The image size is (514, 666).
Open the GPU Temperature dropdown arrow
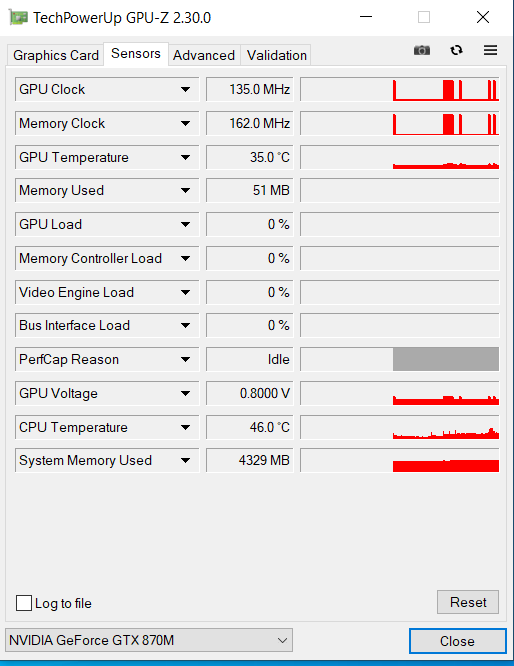pos(185,158)
